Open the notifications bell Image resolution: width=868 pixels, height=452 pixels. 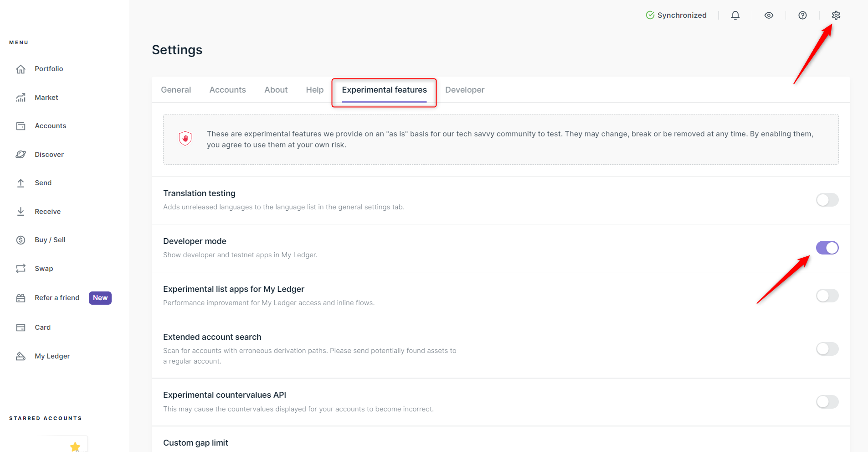(x=735, y=15)
